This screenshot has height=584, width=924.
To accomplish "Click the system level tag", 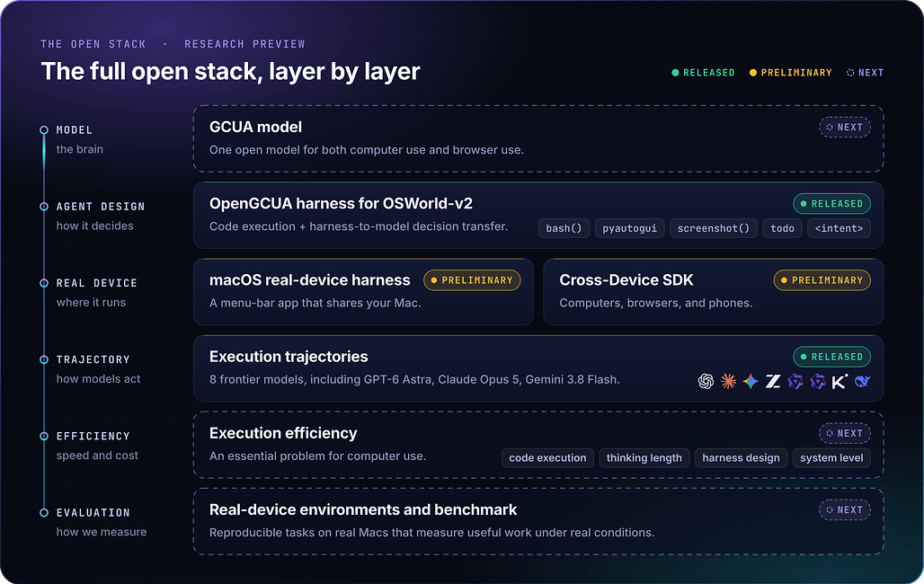I will click(x=831, y=458).
